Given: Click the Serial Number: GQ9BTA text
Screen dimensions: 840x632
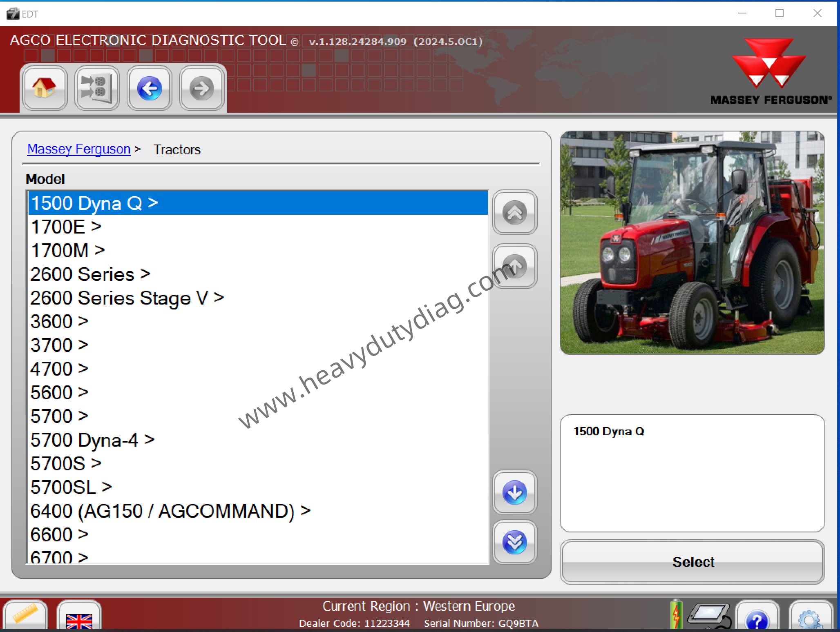Looking at the screenshot, I should tap(481, 623).
